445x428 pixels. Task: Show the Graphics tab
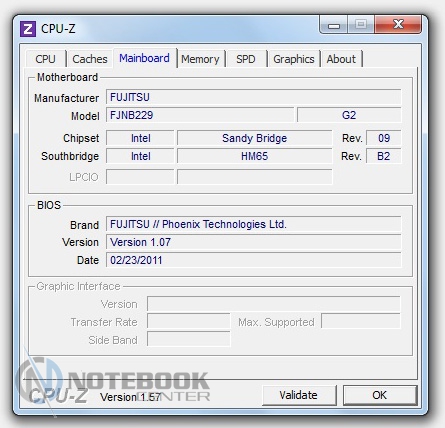point(294,59)
